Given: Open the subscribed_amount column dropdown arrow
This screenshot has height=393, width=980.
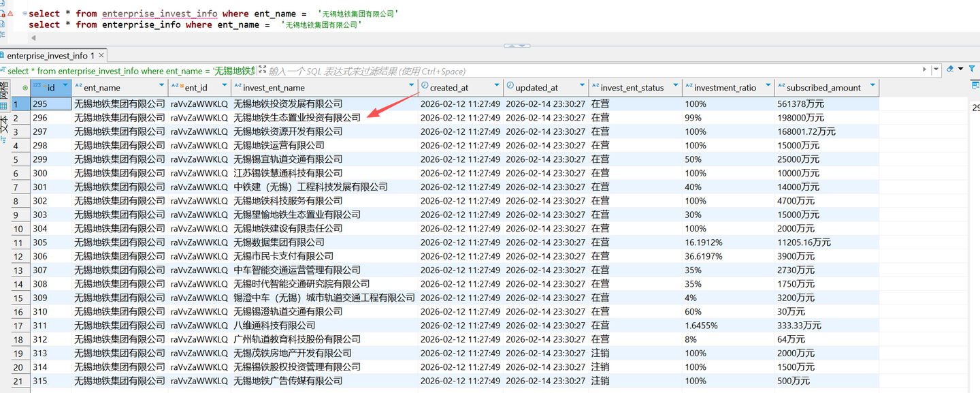Looking at the screenshot, I should click(872, 87).
